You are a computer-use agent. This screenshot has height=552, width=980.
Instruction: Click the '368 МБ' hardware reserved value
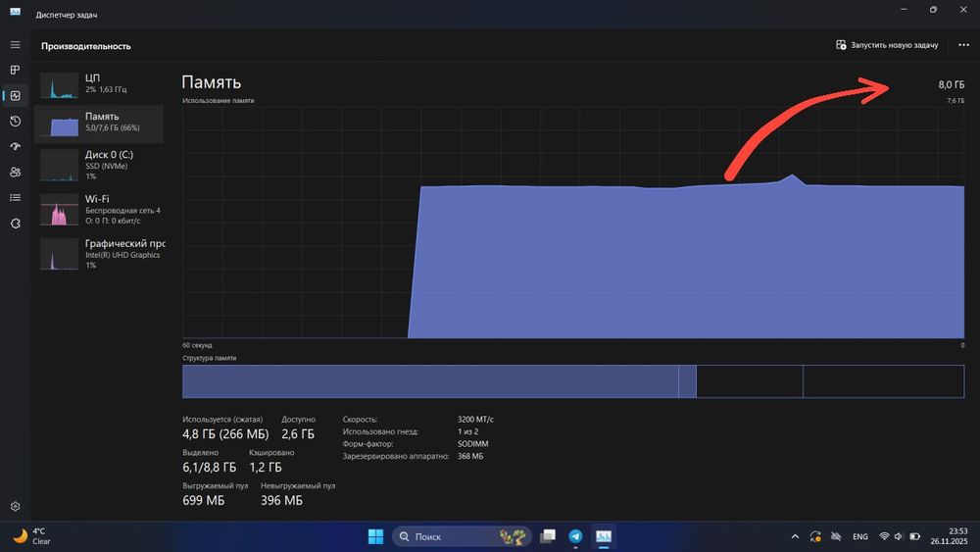[x=470, y=456]
